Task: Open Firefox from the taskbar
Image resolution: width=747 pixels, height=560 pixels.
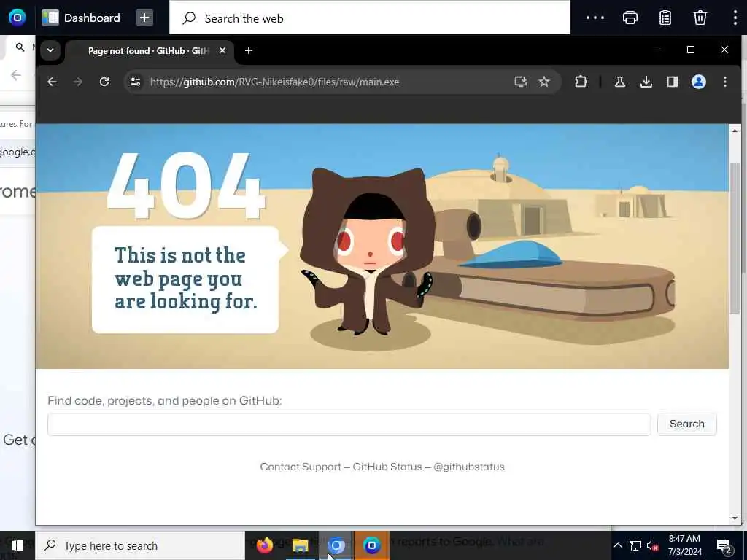Action: [265, 545]
